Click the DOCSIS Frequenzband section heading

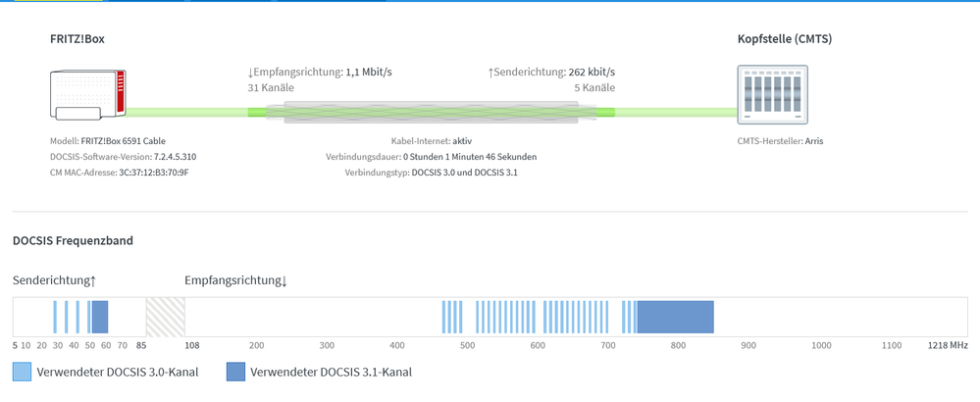(x=73, y=240)
